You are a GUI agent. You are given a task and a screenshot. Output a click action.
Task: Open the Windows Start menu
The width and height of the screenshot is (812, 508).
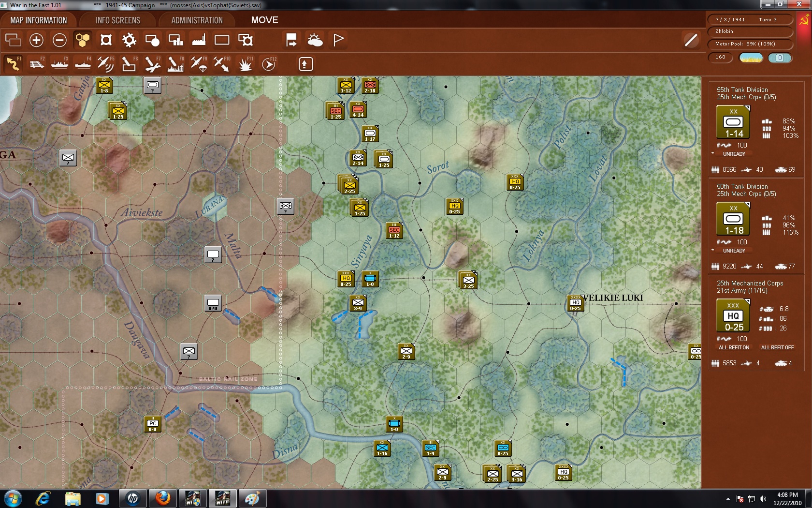[13, 498]
